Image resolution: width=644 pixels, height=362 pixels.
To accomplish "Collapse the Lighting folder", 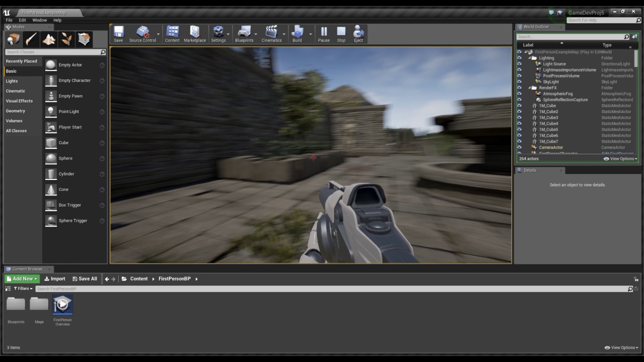I will (529, 58).
